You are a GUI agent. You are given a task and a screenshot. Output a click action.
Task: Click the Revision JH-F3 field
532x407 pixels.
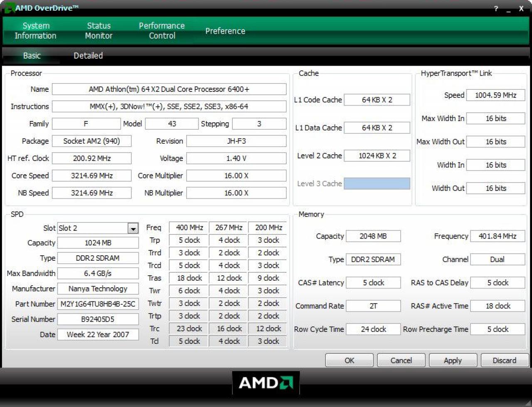click(236, 141)
